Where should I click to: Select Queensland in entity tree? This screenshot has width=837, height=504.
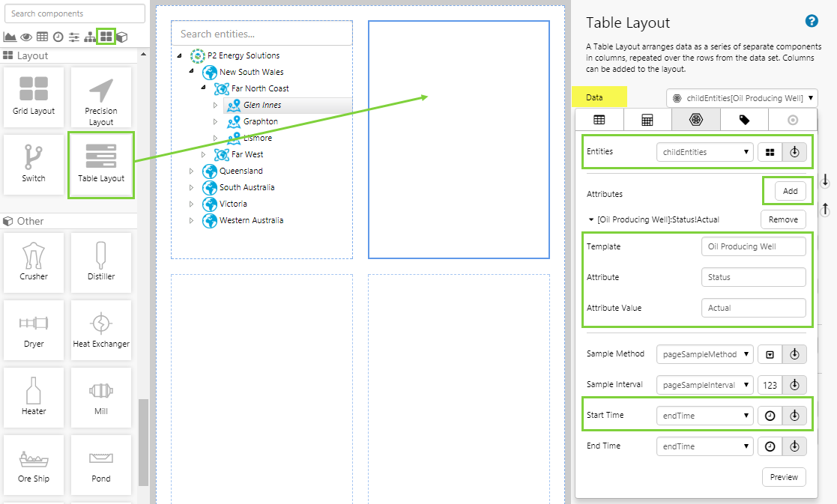point(241,171)
